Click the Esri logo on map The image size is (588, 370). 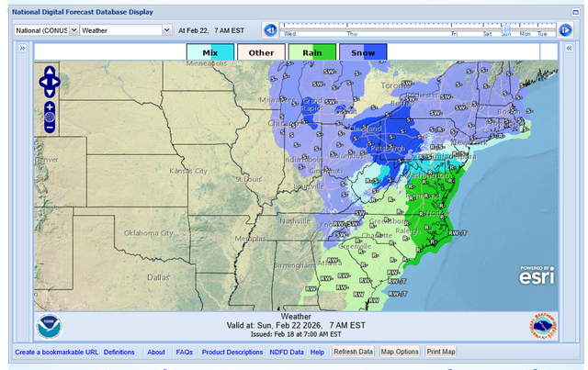point(536,276)
